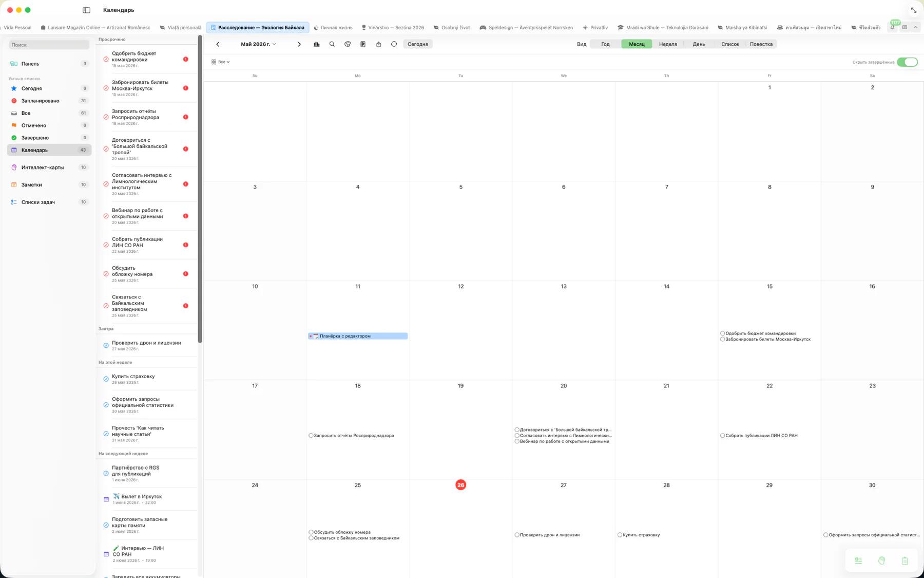Click the share export icon

click(378, 44)
